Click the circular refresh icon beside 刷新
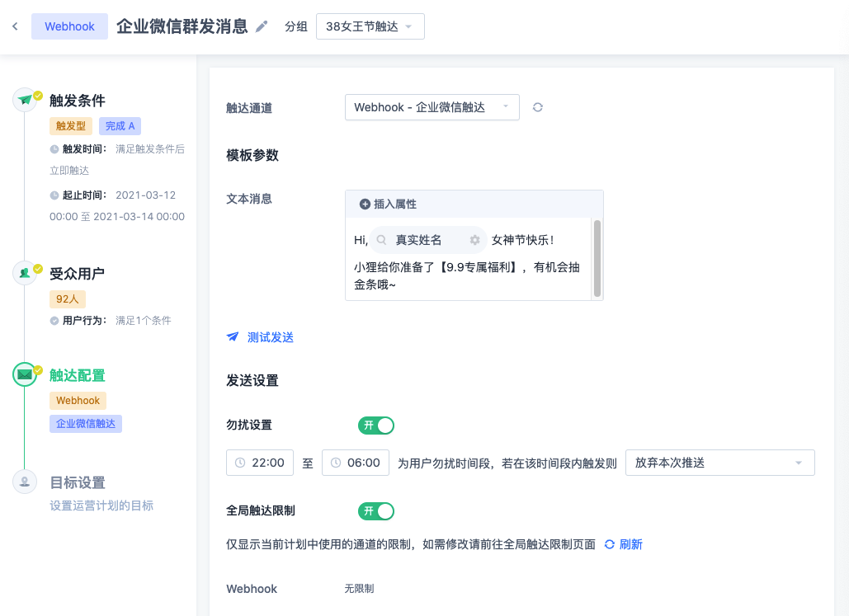 click(609, 544)
